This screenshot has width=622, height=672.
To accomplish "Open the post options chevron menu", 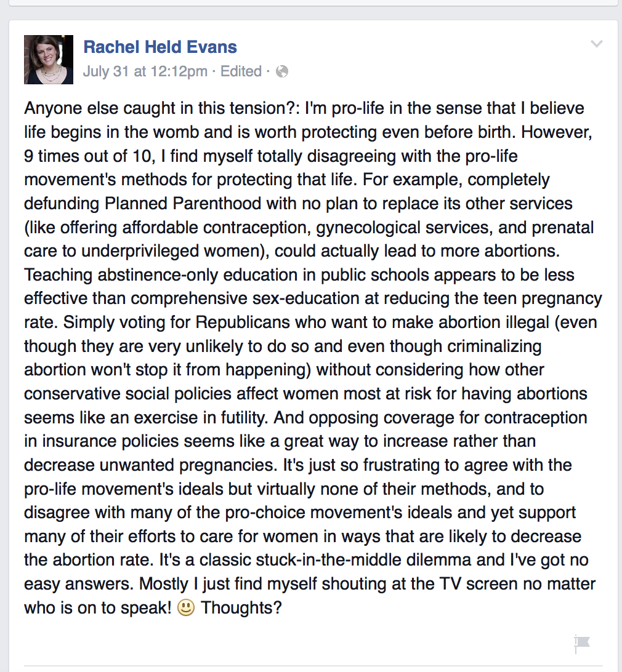I will point(597,44).
